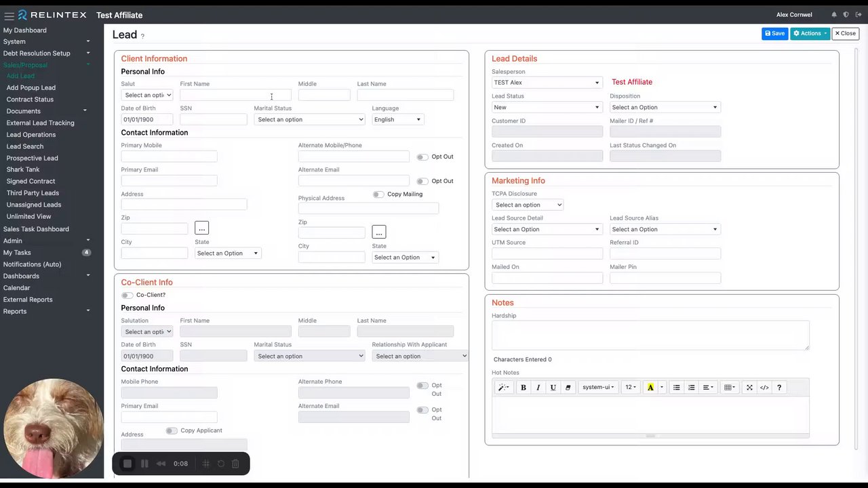868x488 pixels.
Task: Open Sales Task Dashboard in sidebar
Action: (x=36, y=229)
